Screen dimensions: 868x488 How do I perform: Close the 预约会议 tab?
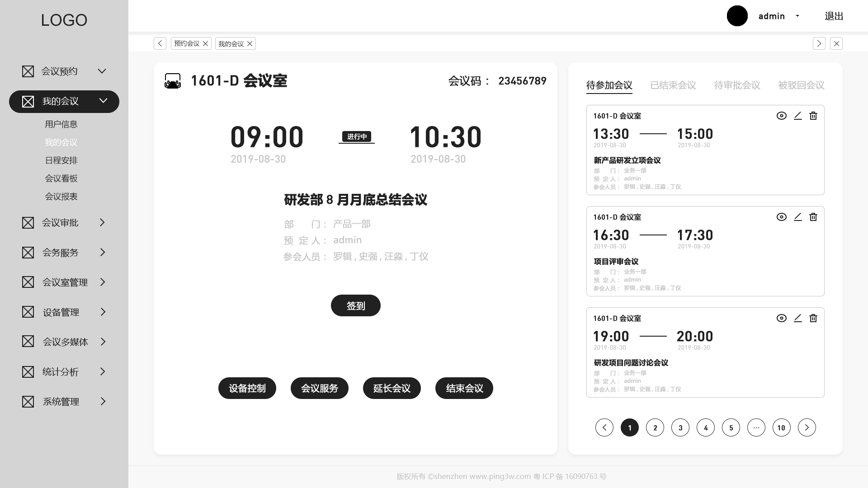click(206, 43)
